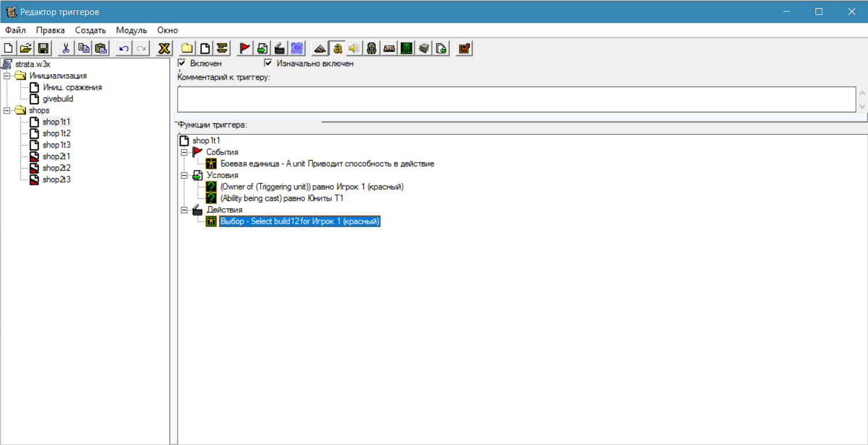868x445 pixels.
Task: Maximize the Редактор триггеров window
Action: 818,12
